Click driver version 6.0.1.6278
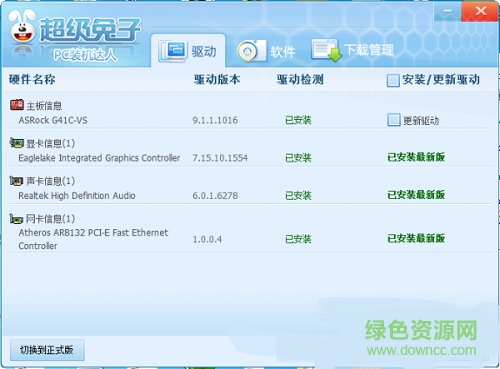This screenshot has width=500, height=369. (x=215, y=195)
